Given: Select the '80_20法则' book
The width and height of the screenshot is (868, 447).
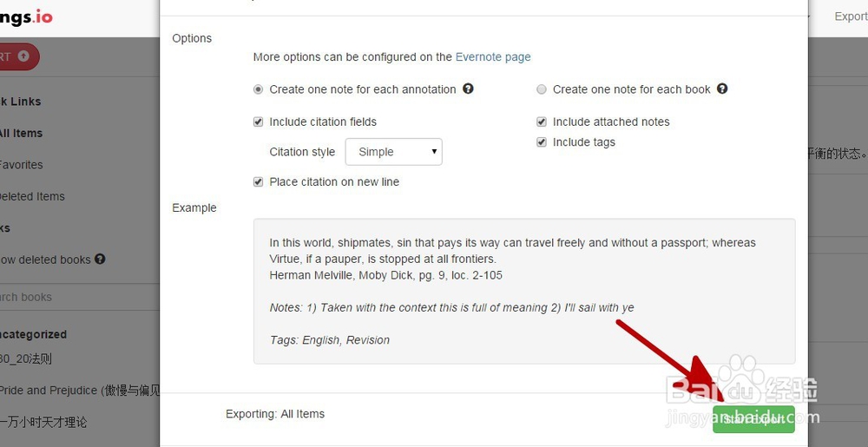Looking at the screenshot, I should tap(26, 358).
